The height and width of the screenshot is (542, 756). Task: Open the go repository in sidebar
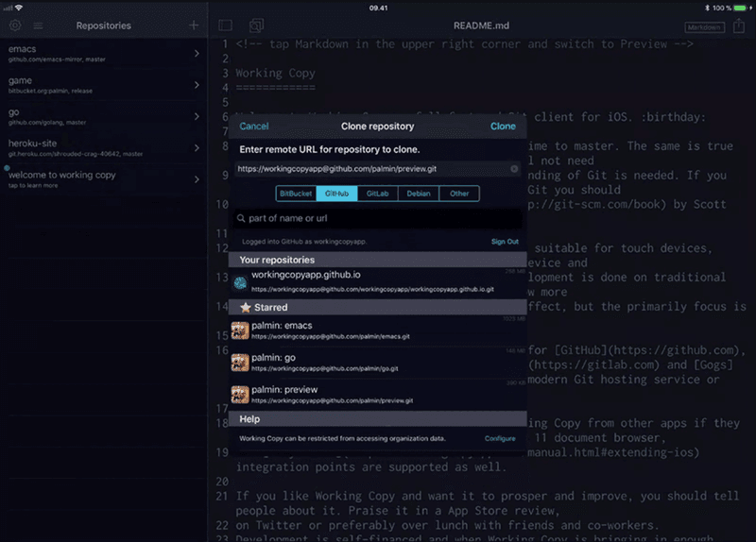point(104,116)
